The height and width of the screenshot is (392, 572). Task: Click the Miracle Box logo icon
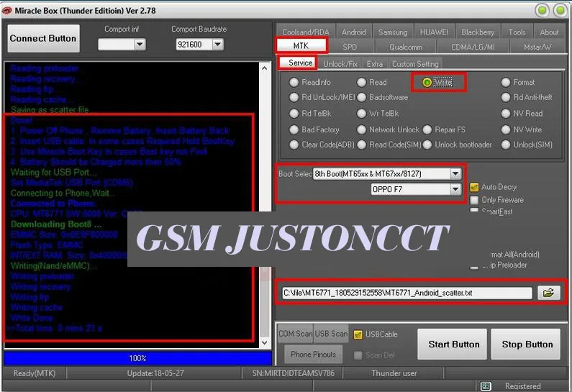tap(7, 11)
